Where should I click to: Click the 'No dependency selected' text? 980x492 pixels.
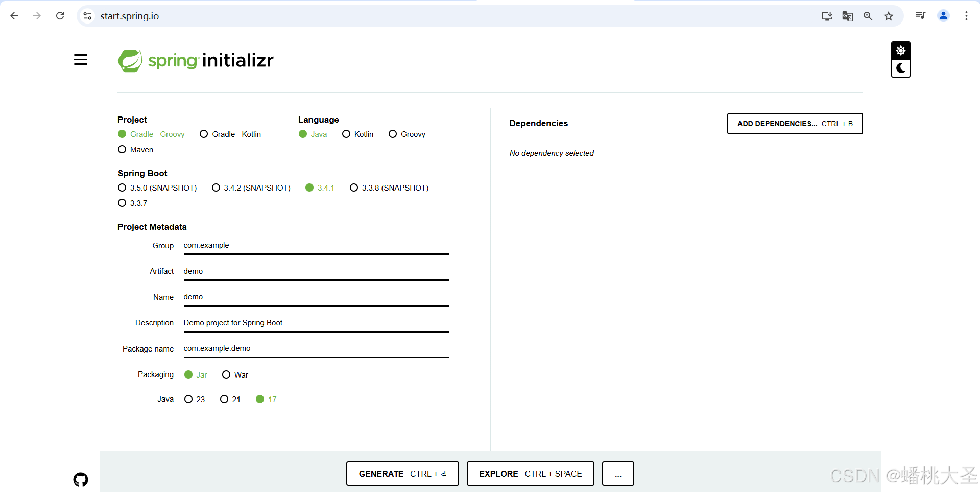click(552, 153)
